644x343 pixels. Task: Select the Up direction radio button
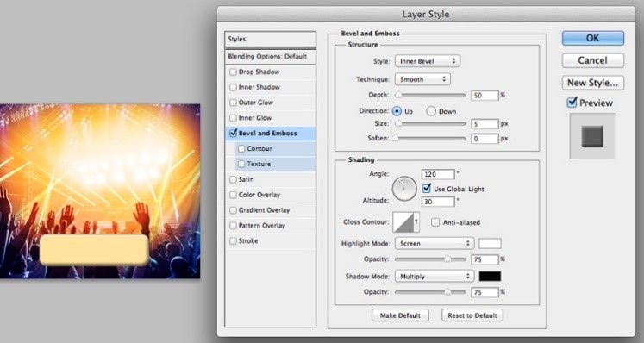397,111
